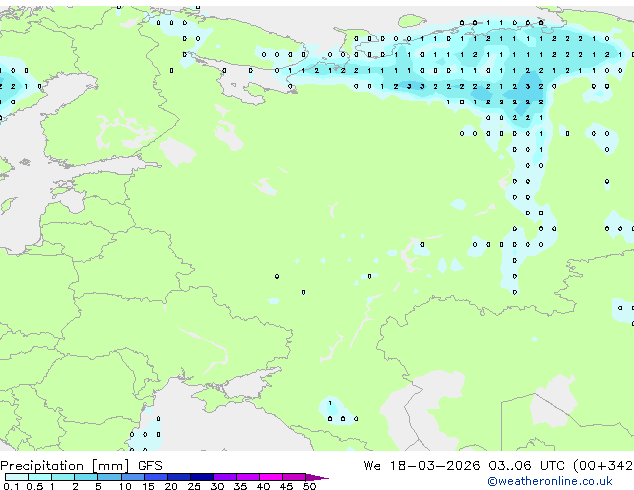
Task: Click the '50' legend tick label
Action: pos(309,486)
